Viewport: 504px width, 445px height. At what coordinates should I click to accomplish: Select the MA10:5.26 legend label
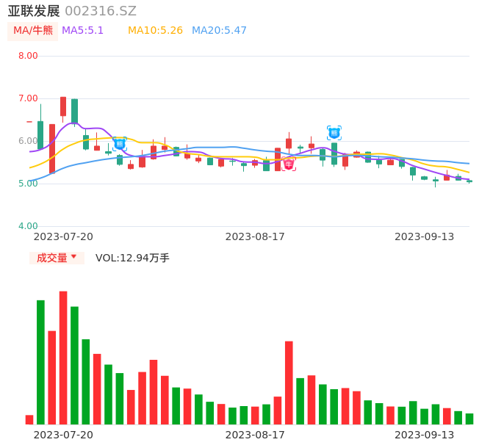pos(155,31)
